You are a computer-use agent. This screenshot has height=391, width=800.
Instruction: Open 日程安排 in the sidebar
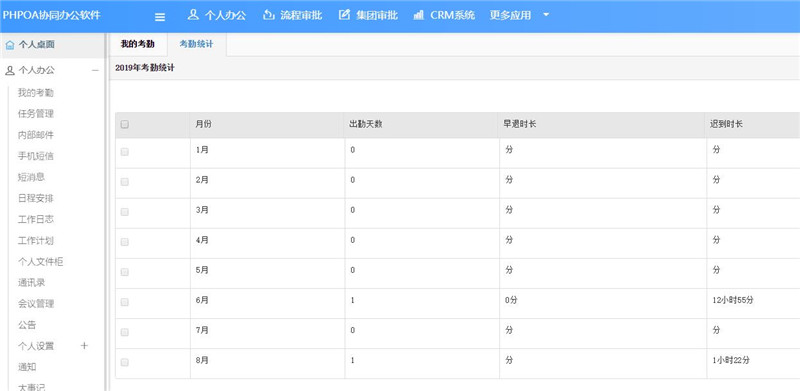(x=36, y=199)
